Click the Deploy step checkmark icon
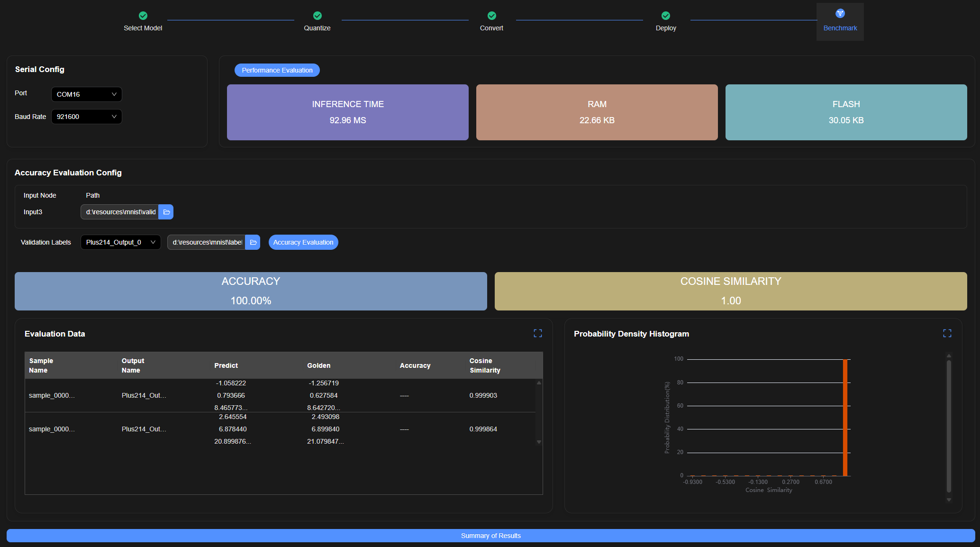The image size is (980, 547). click(665, 16)
